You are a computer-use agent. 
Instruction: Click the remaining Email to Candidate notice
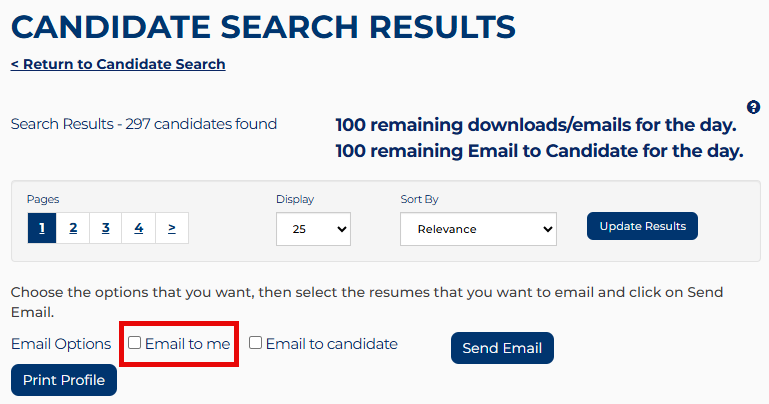click(540, 152)
